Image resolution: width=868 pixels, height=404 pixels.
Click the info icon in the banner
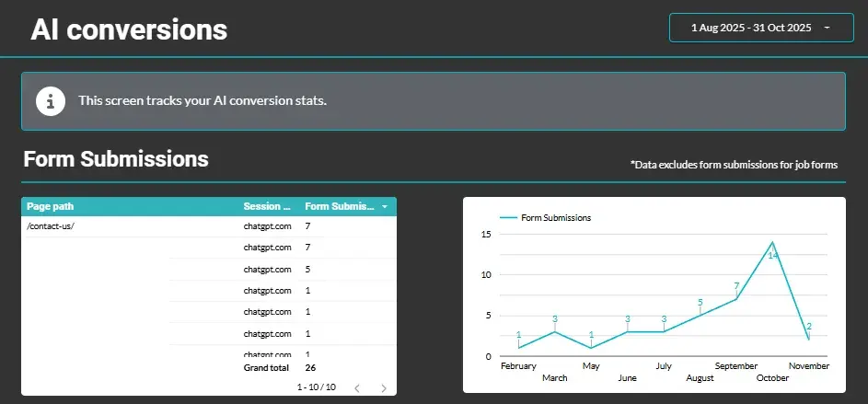pos(51,101)
